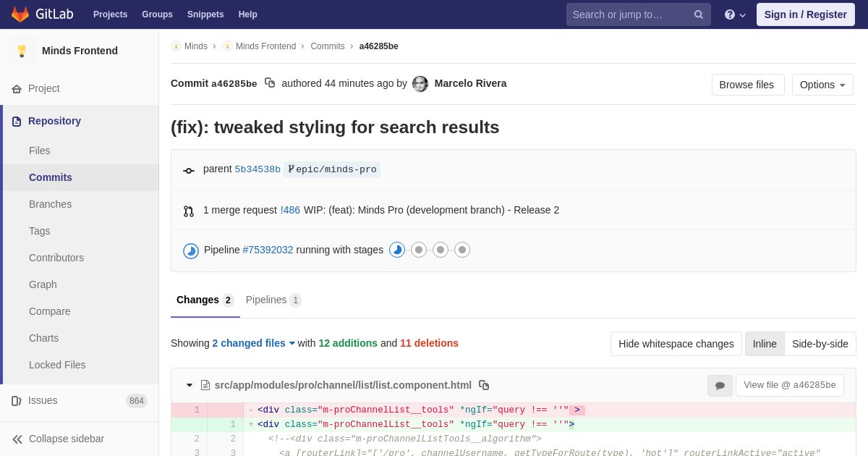The height and width of the screenshot is (456, 868).
Task: Go to Contributors in sidebar
Action: tap(81, 258)
